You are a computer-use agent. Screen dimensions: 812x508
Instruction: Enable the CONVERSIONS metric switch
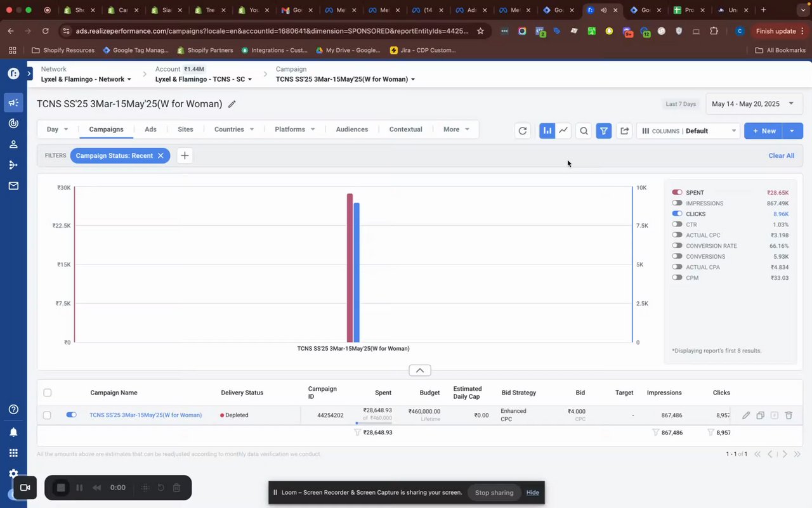677,257
